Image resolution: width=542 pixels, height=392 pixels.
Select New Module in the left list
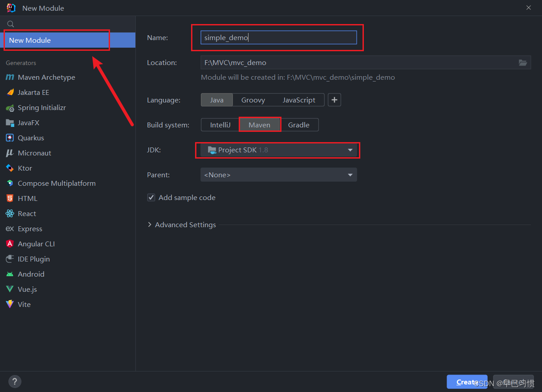68,40
